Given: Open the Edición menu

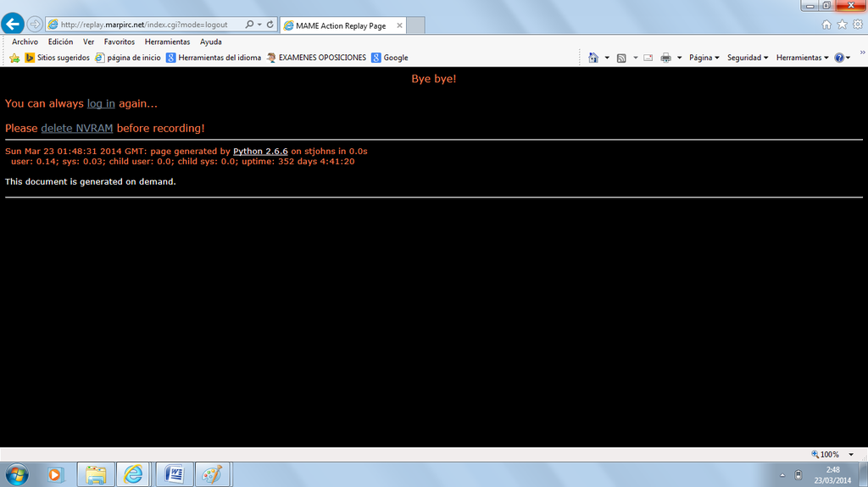Looking at the screenshot, I should pos(60,42).
